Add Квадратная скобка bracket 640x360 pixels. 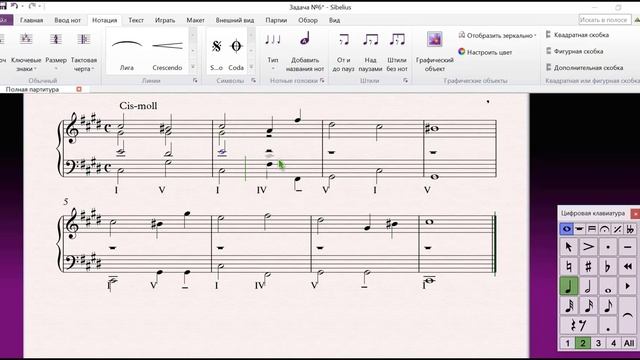(577, 35)
